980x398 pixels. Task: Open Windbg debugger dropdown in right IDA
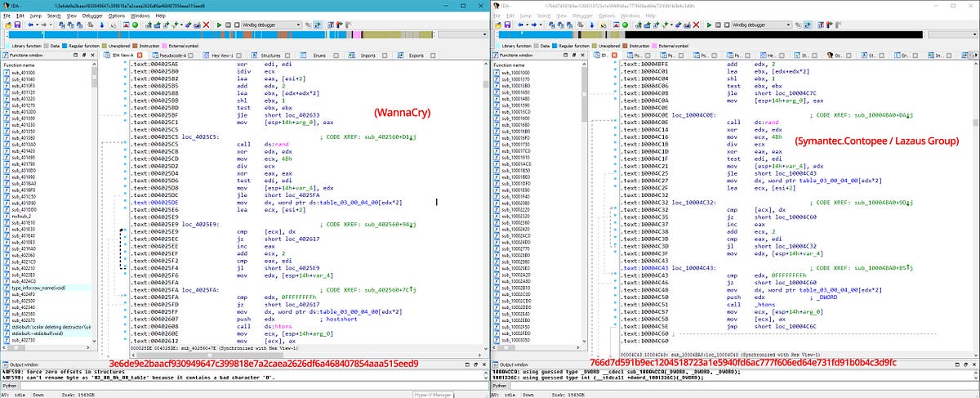pyautogui.click(x=788, y=25)
